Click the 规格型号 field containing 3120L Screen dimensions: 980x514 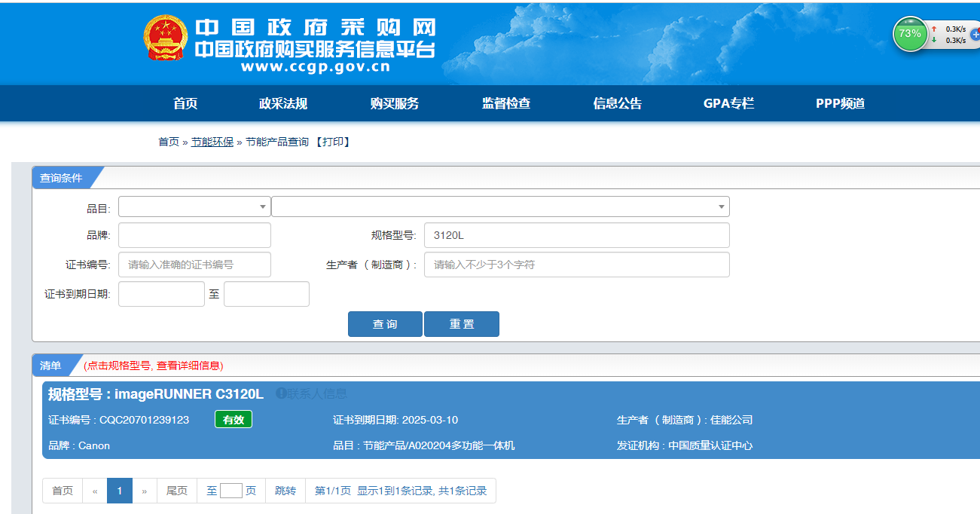[577, 235]
